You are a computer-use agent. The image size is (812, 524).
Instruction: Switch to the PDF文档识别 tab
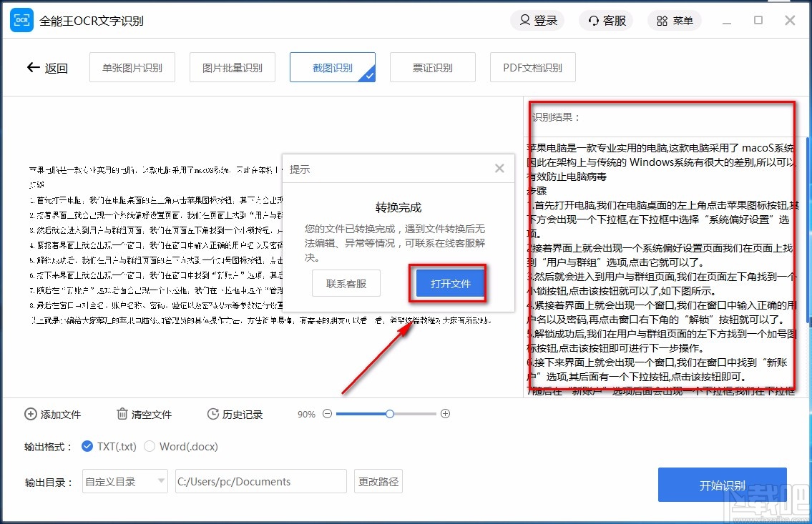(532, 66)
